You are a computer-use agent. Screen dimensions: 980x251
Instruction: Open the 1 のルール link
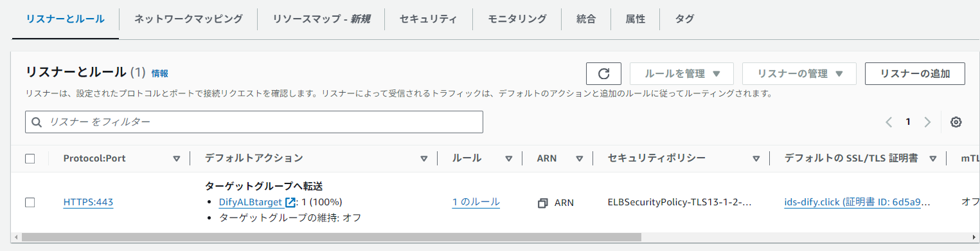pyautogui.click(x=476, y=202)
